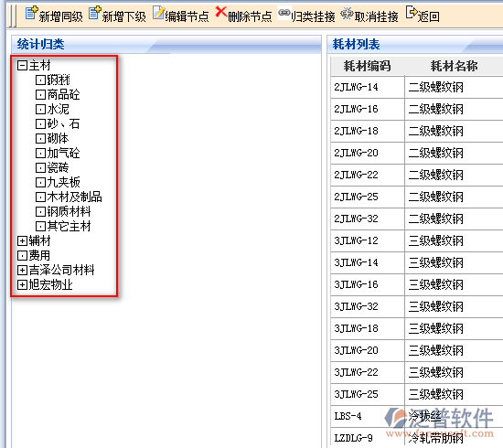
Task: Click the 归类挂接 link chain icon
Action: [284, 13]
